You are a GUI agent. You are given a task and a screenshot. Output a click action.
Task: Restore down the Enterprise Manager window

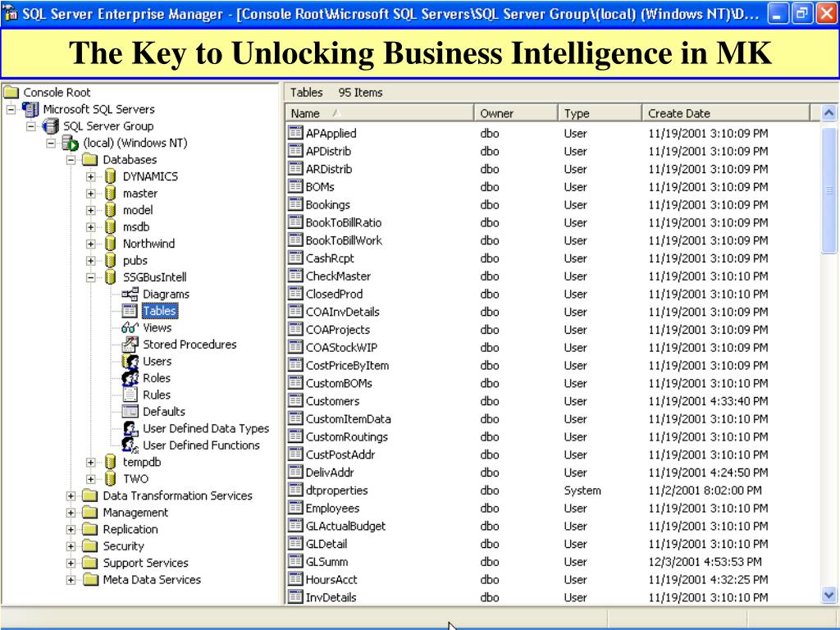[x=802, y=13]
